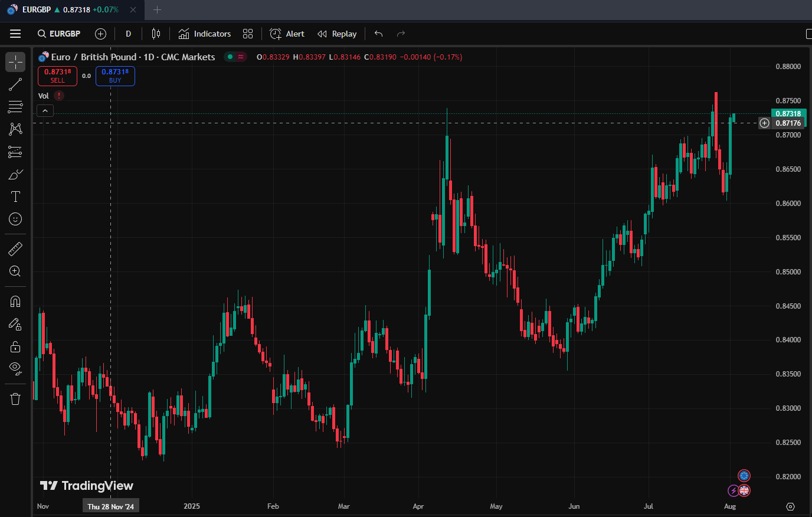
Task: Select the Cross cursor tool
Action: [15, 61]
